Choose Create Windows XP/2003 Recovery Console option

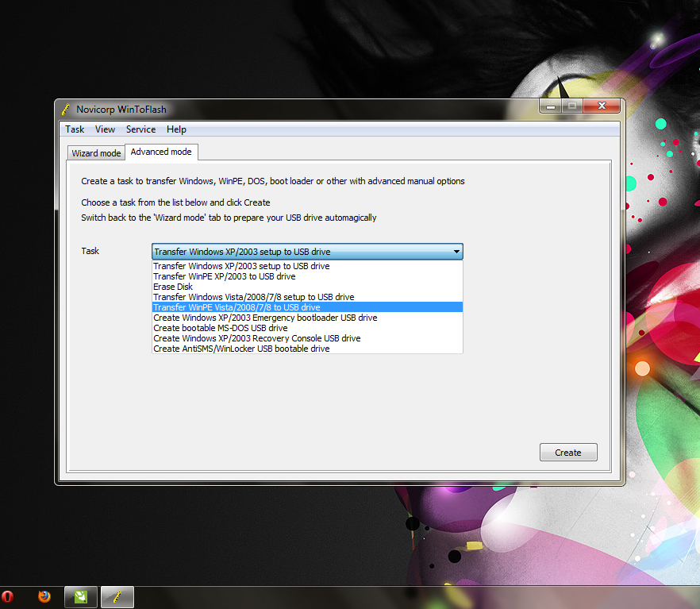[307, 338]
